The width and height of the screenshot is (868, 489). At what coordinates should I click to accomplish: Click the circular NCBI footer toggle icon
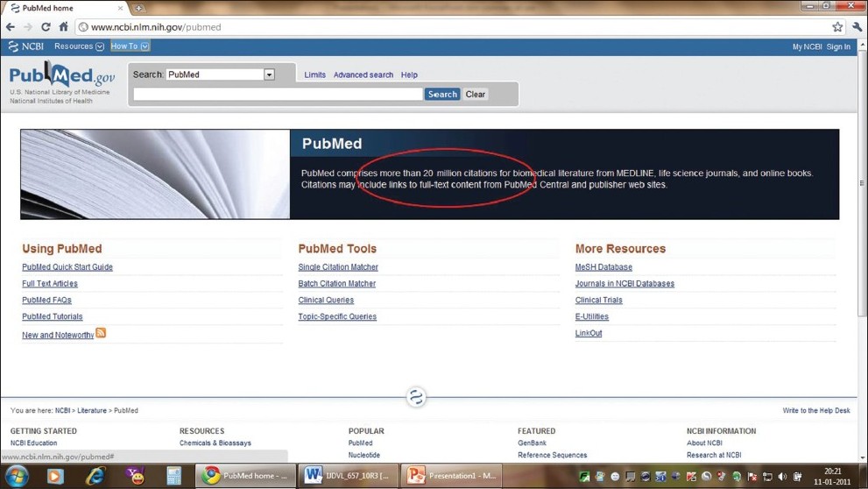pos(416,397)
